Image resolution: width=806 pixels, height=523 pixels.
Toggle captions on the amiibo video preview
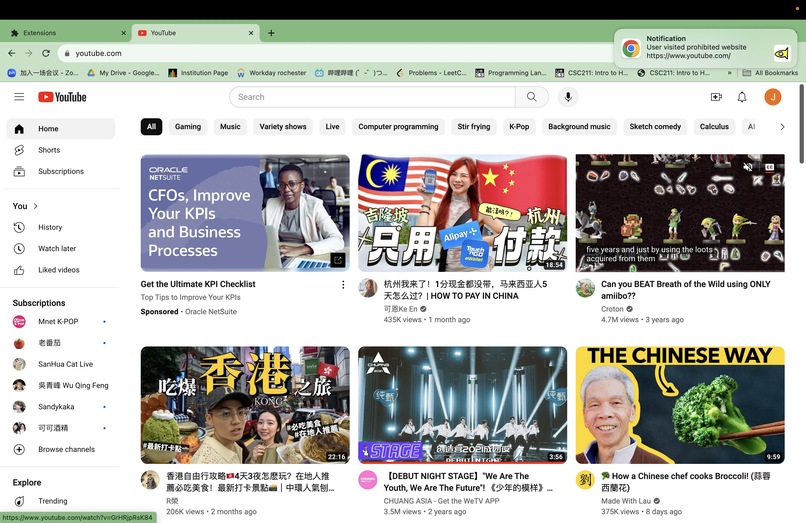pyautogui.click(x=770, y=167)
